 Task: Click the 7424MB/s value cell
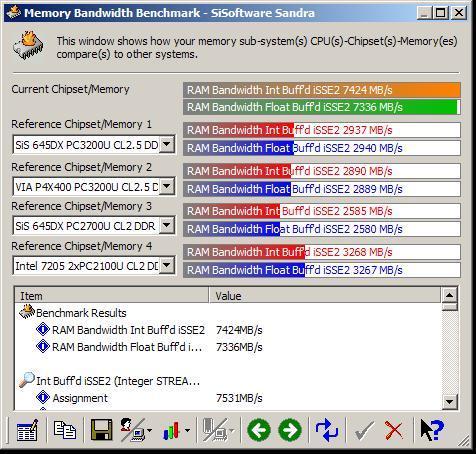(x=239, y=330)
